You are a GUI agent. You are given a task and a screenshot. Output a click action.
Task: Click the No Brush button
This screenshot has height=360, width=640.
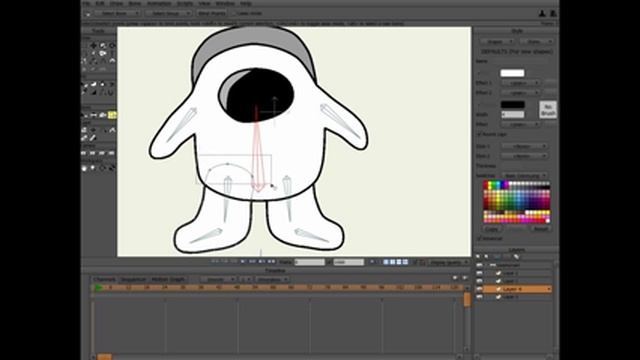[x=548, y=110]
